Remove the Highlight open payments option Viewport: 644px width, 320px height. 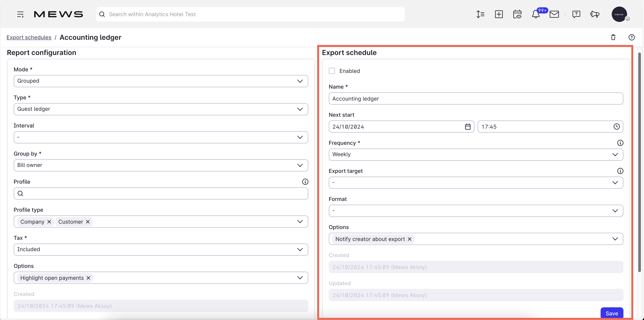point(88,278)
